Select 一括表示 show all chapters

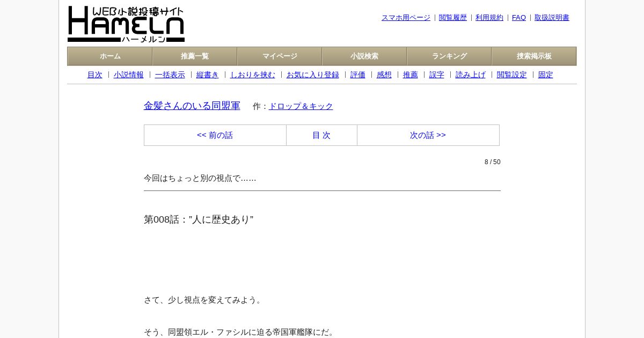(170, 75)
